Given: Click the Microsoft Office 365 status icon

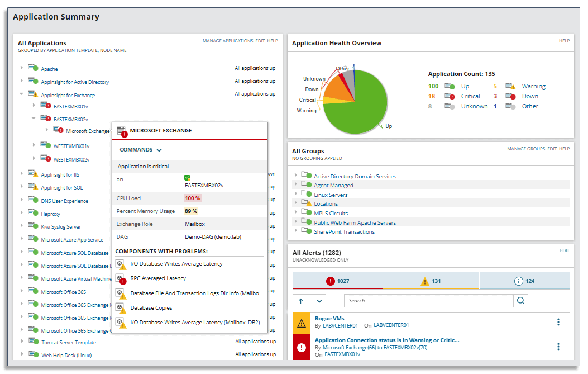Looking at the screenshot, I should click(33, 291).
